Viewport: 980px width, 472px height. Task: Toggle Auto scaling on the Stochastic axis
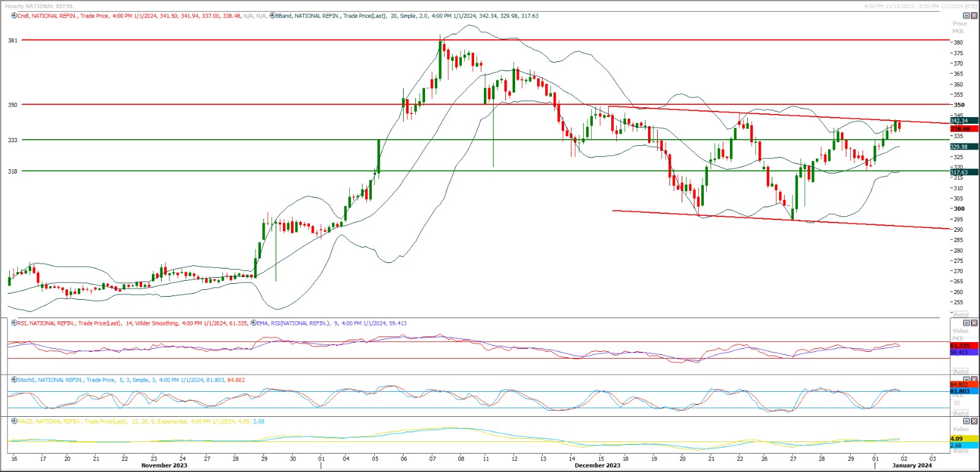[x=960, y=413]
